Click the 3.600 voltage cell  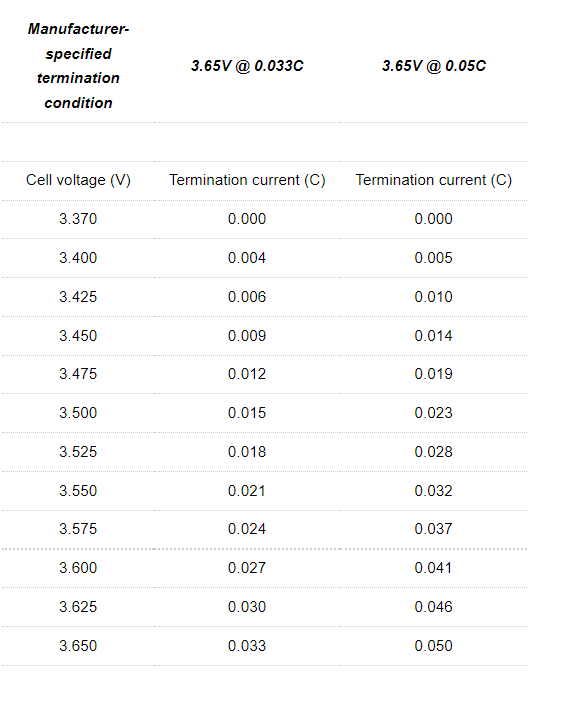click(x=78, y=568)
